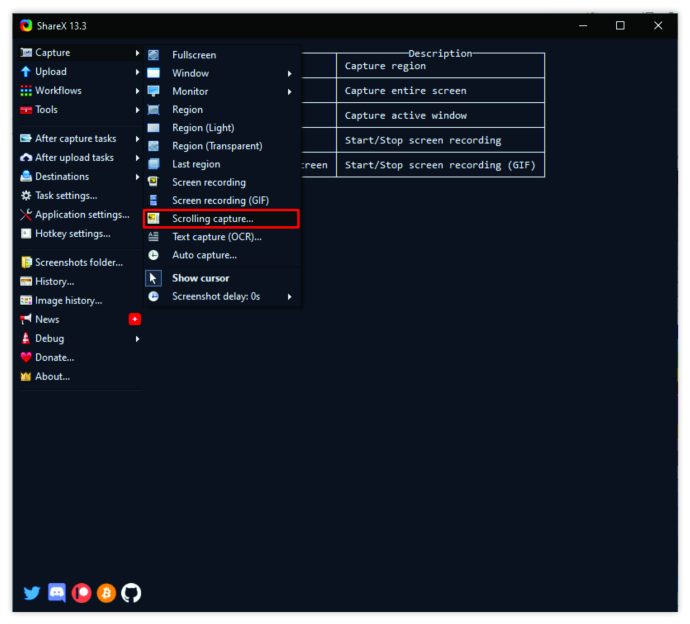Click the News megaphone icon
Viewport: 690px width, 624px height.
(26, 319)
